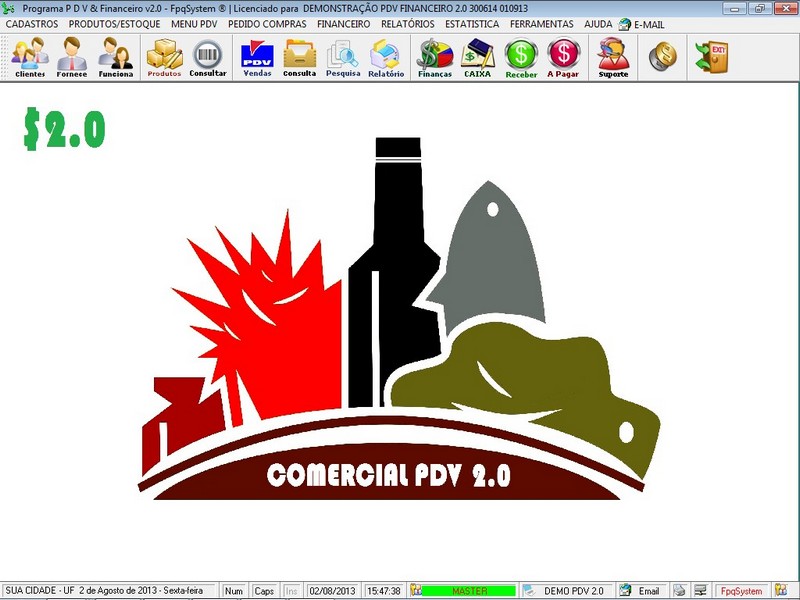Click the computer icon beside DEMO PDV 2.0

[x=530, y=590]
